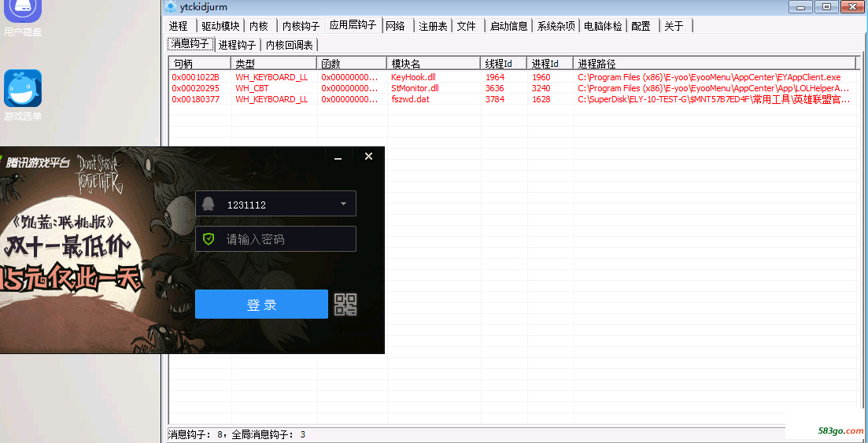Click the ytckidjurm window title icon
Screen dimensions: 868x443
(171, 6)
